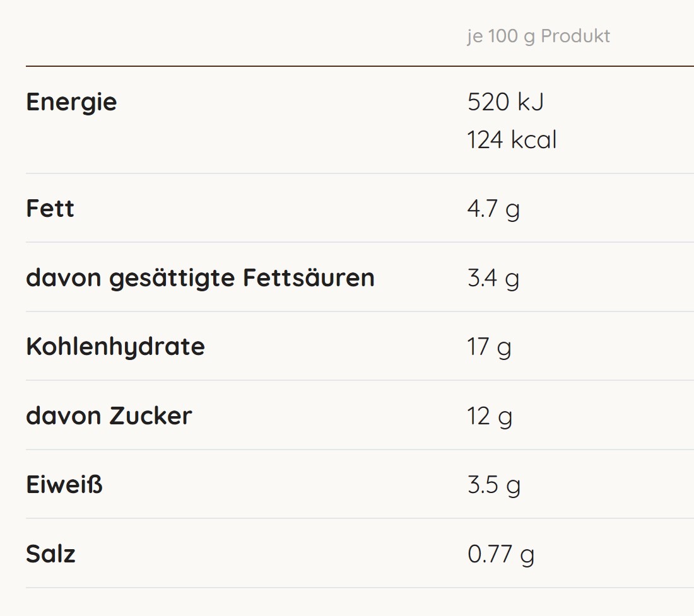
Task: Click the 3.5 g protein value
Action: point(494,485)
